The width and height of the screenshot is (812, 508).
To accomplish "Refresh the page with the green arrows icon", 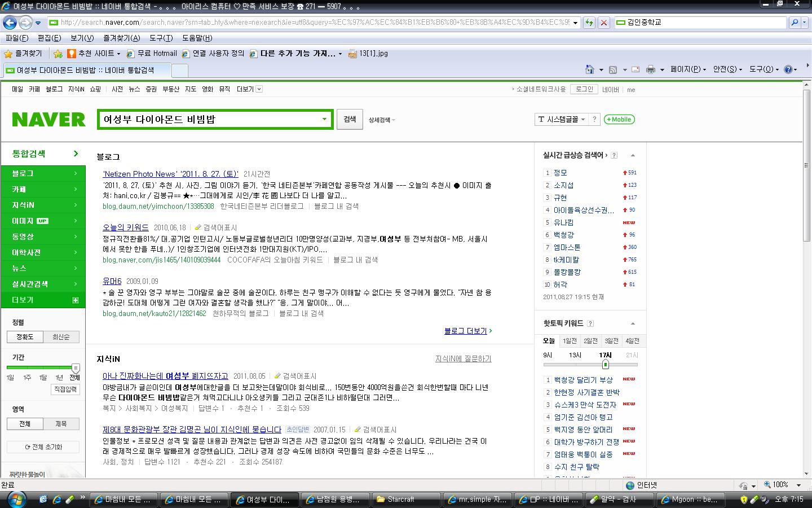I will click(x=589, y=23).
